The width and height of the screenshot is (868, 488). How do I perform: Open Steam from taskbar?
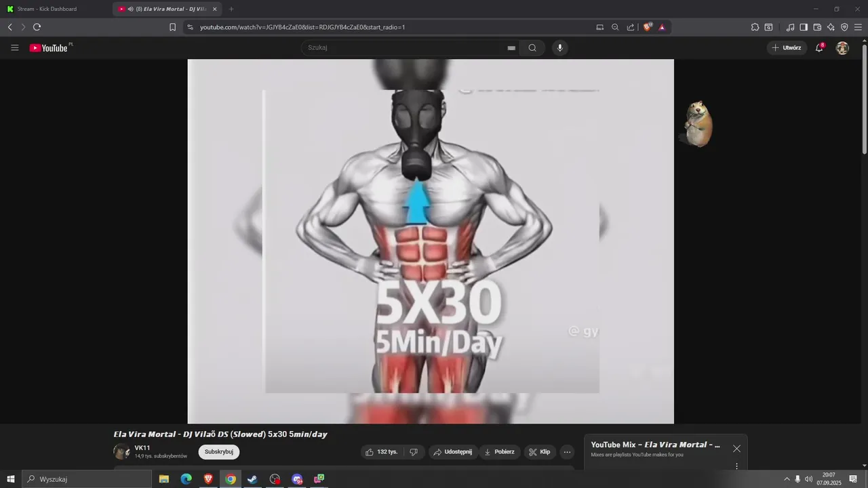252,479
